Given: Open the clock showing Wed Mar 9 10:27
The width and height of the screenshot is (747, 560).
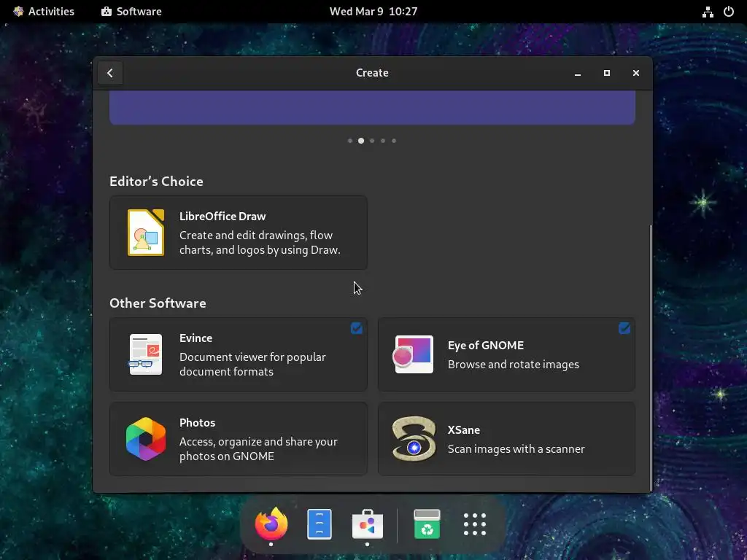Looking at the screenshot, I should click(373, 12).
